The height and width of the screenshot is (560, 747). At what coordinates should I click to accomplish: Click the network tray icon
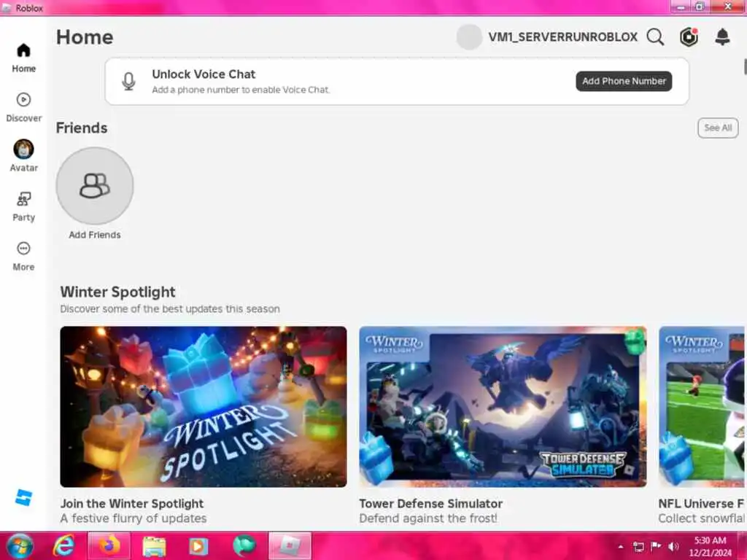click(638, 546)
